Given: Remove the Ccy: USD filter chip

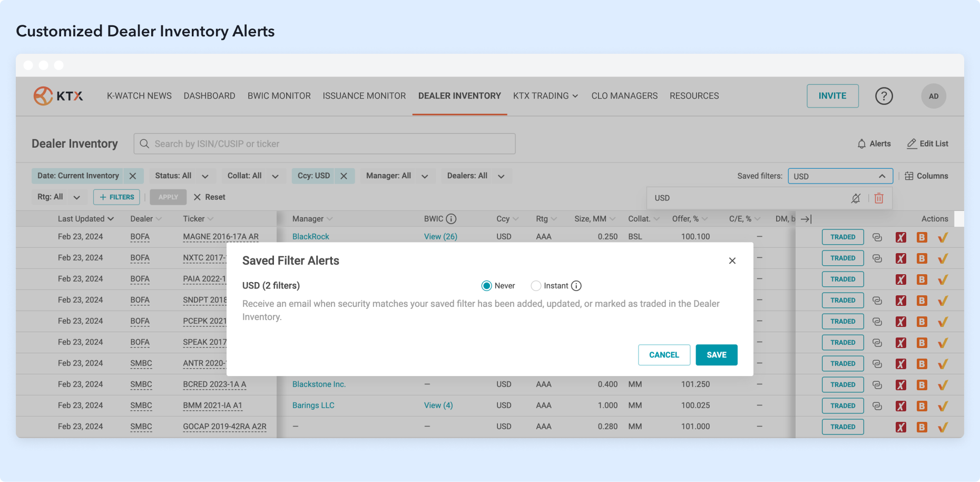Looking at the screenshot, I should [x=344, y=176].
